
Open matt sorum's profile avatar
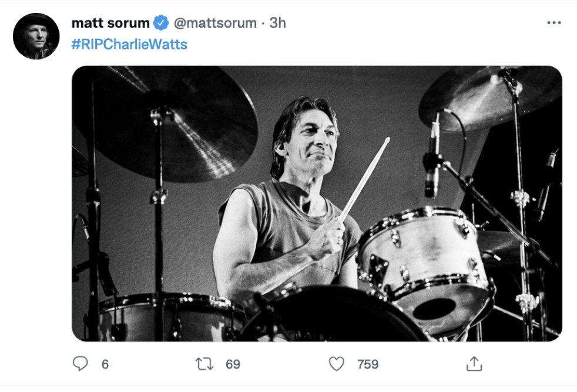coord(36,36)
